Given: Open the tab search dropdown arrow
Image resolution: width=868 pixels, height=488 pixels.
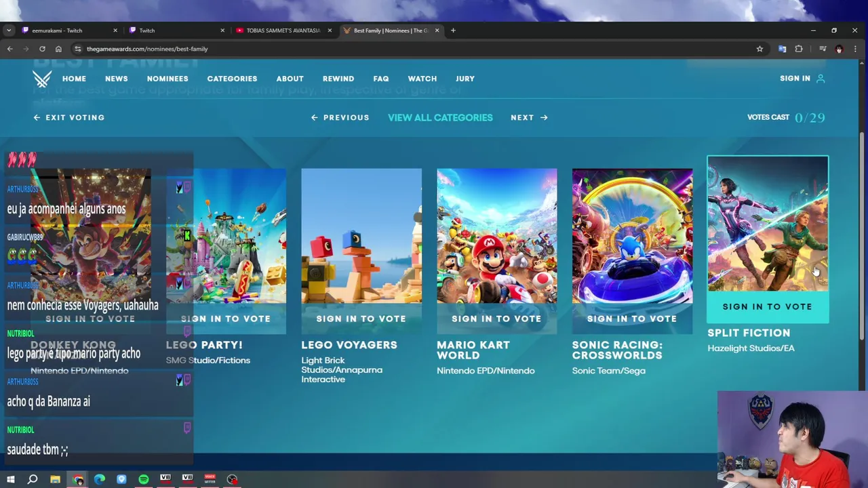Looking at the screenshot, I should point(8,30).
